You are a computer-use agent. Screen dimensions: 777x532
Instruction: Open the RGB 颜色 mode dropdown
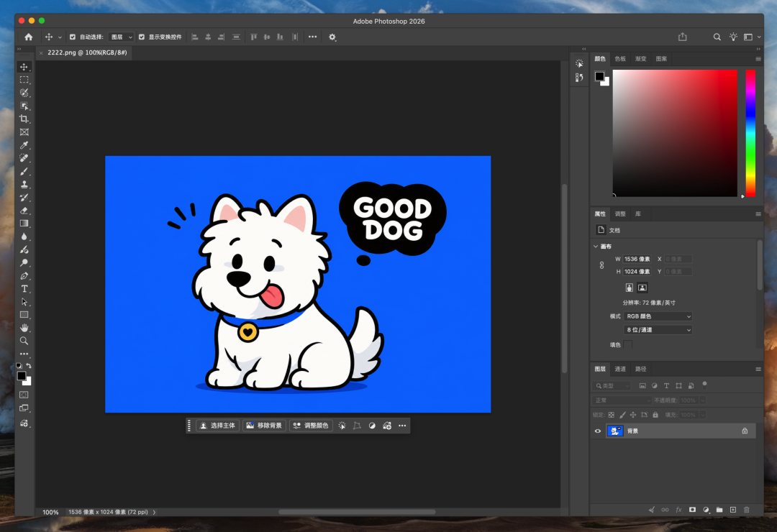point(658,316)
